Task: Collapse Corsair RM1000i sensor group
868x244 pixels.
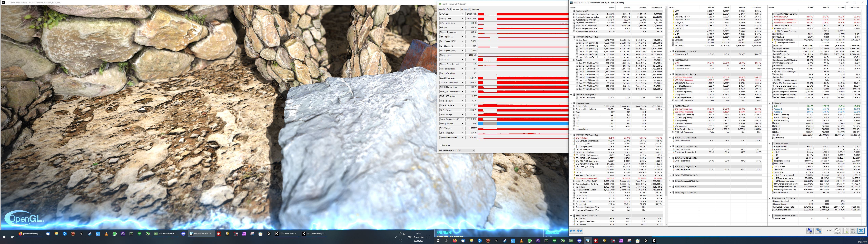Action: click(x=770, y=144)
